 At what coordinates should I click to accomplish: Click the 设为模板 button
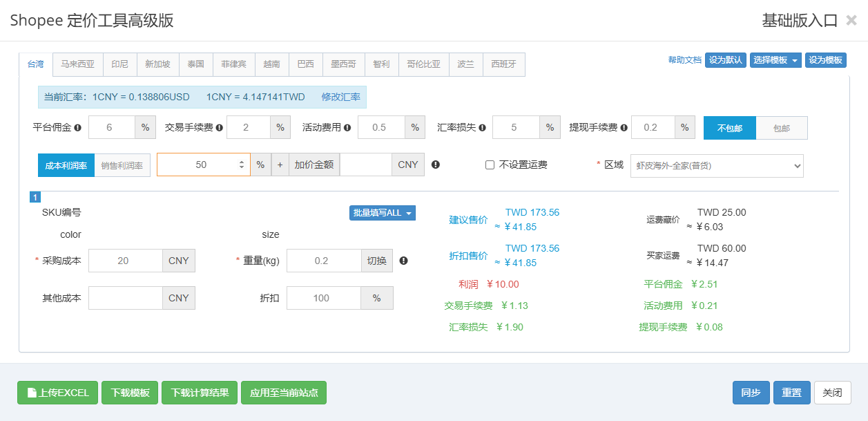click(826, 60)
